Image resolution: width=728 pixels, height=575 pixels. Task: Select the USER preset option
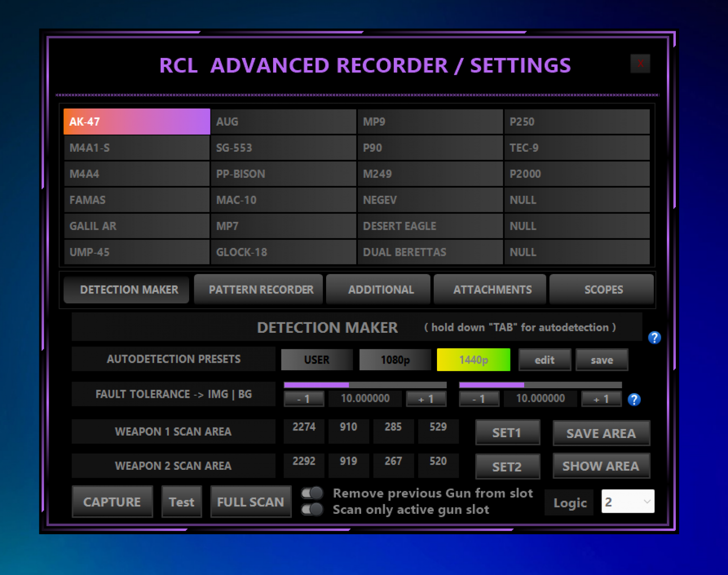[x=317, y=359]
